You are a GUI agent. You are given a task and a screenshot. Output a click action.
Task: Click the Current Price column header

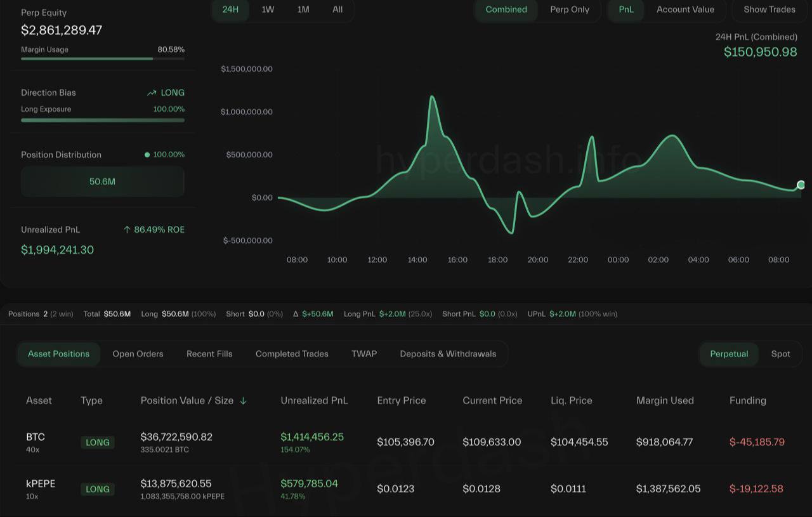tap(492, 401)
